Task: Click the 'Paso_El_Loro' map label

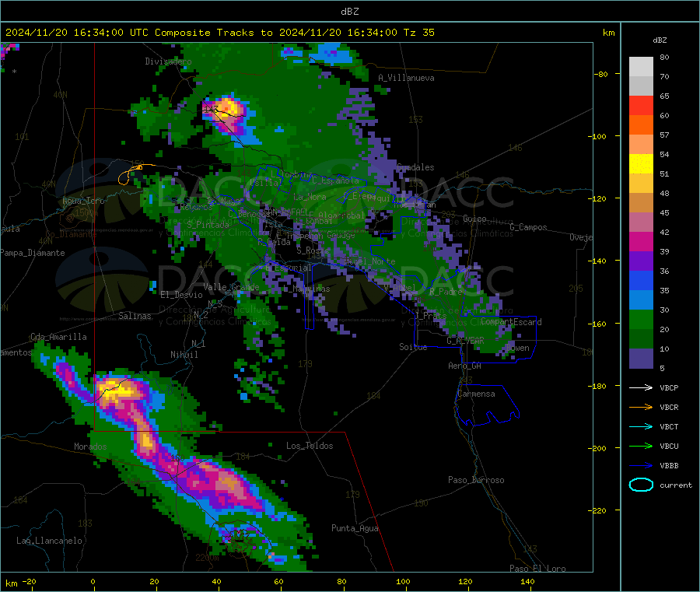Action: point(537,569)
